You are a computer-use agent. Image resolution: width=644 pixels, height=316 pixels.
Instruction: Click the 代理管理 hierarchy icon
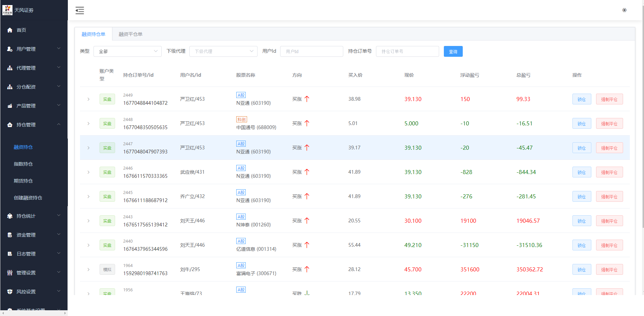click(10, 68)
